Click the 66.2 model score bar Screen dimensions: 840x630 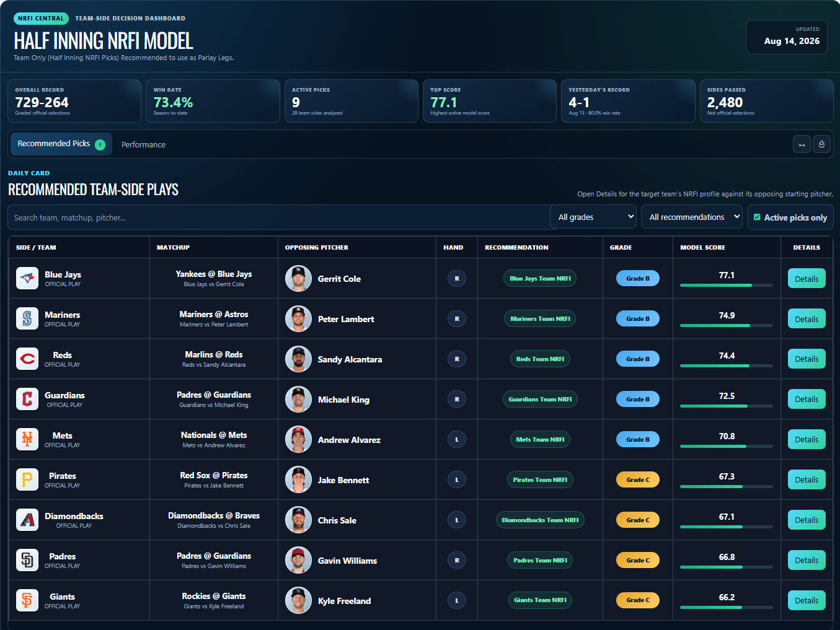click(x=727, y=607)
